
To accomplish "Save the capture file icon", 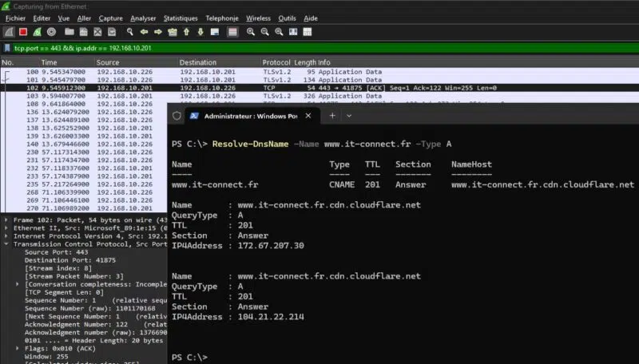I will click(84, 32).
